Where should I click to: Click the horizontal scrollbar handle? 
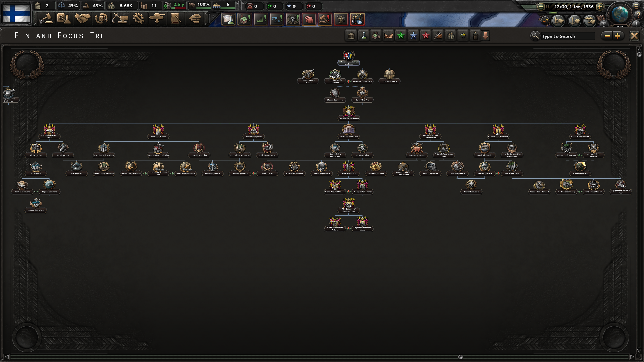[x=460, y=357]
